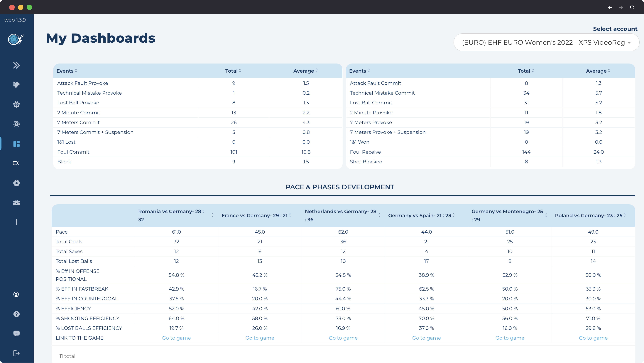The image size is (644, 363).
Task: Sort by Poland vs Germany column
Action: [625, 215]
